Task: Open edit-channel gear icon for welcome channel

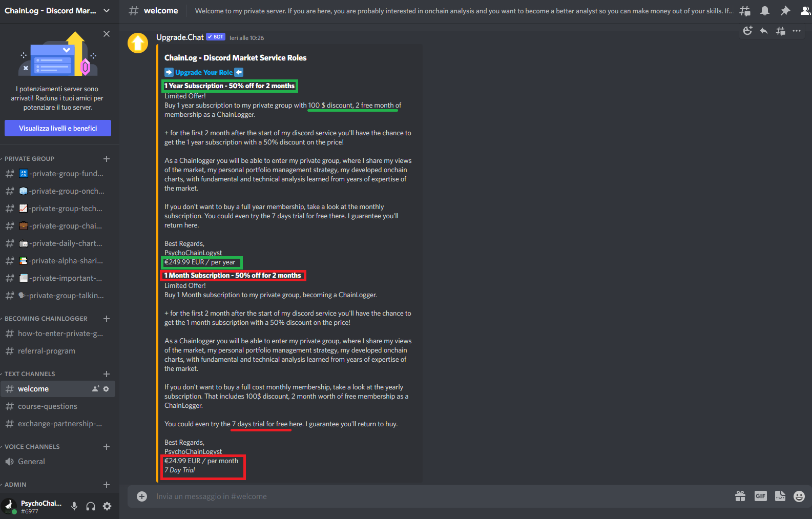Action: (x=106, y=389)
